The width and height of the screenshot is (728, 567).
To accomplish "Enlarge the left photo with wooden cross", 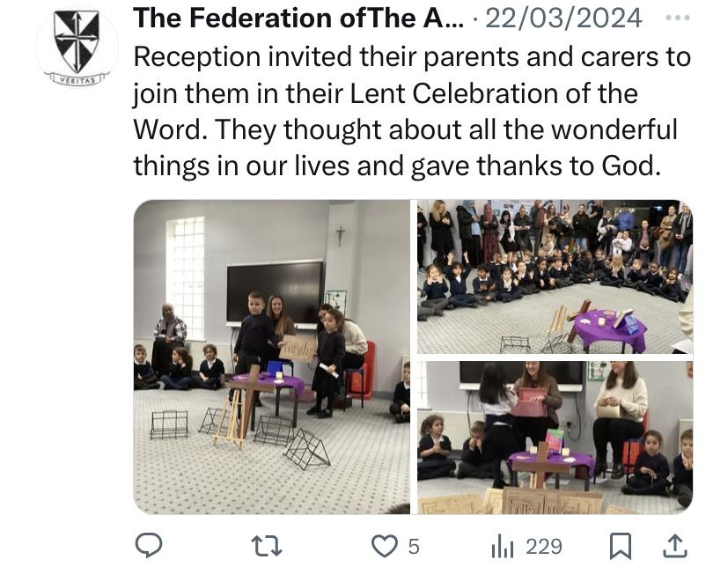I will click(x=272, y=356).
